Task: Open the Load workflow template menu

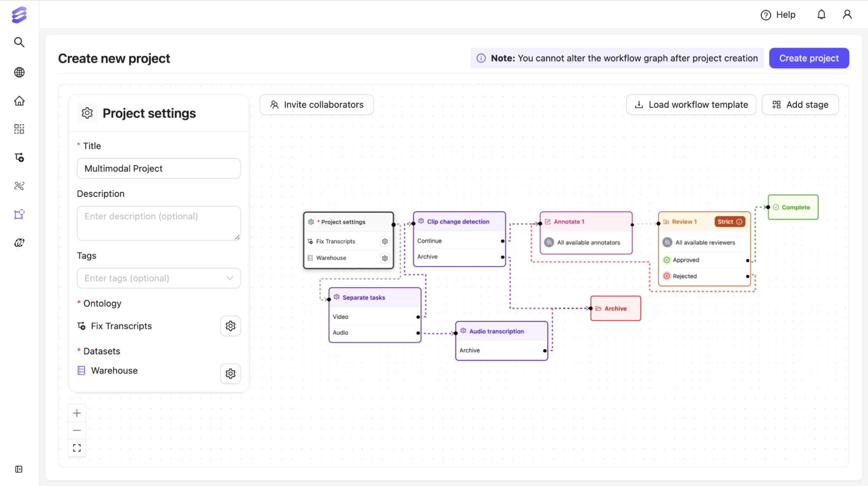Action: (x=691, y=105)
